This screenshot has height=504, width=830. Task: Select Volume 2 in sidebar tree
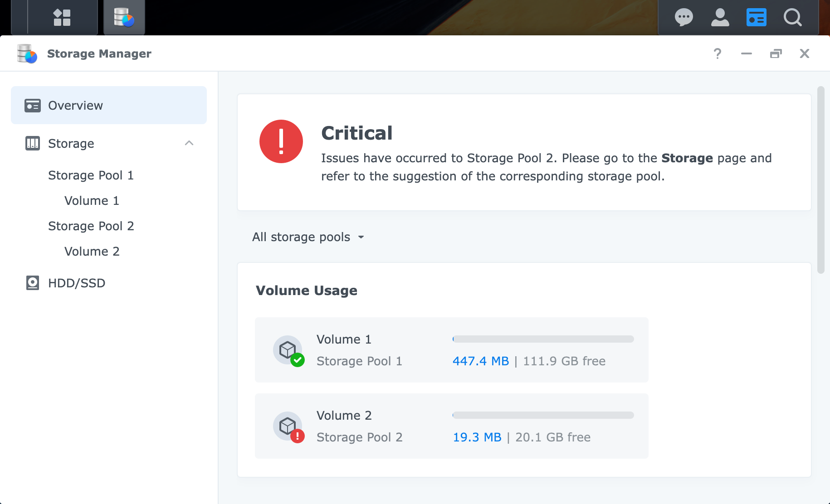tap(92, 251)
